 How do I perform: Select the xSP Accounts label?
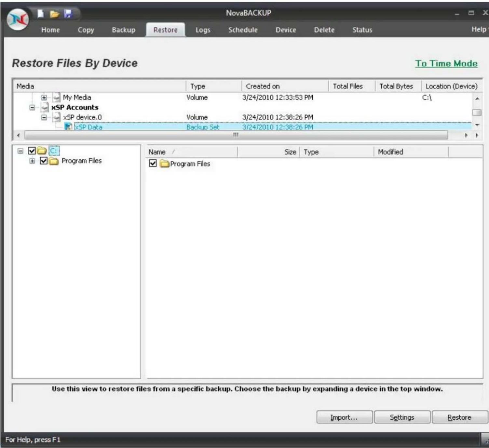(x=75, y=107)
